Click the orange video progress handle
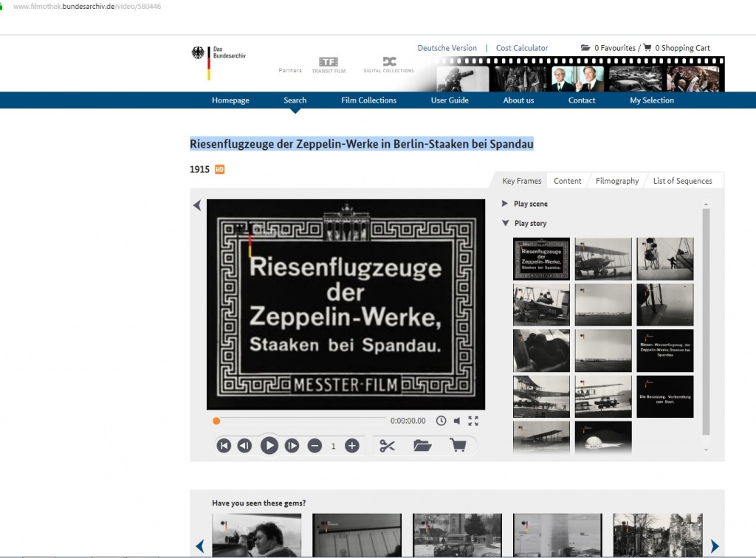Viewport: 756px width, 558px height. pos(216,421)
